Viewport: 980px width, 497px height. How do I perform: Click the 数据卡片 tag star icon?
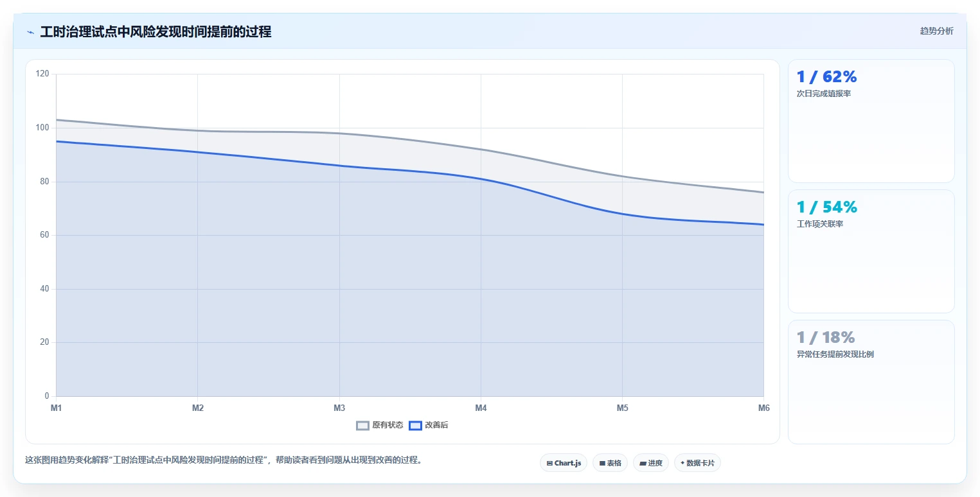coord(682,462)
